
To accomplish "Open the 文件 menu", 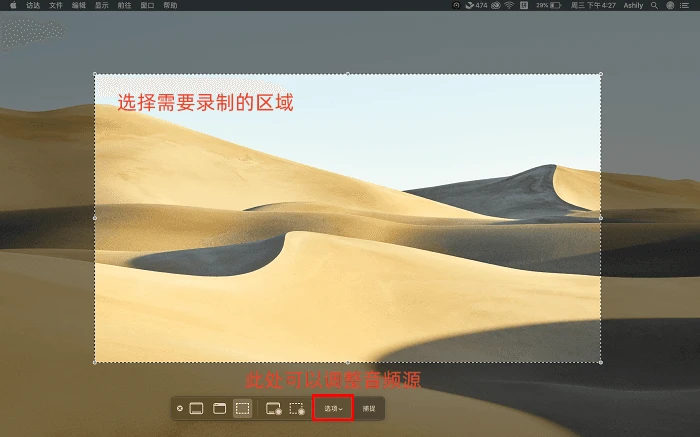I will pyautogui.click(x=56, y=5).
